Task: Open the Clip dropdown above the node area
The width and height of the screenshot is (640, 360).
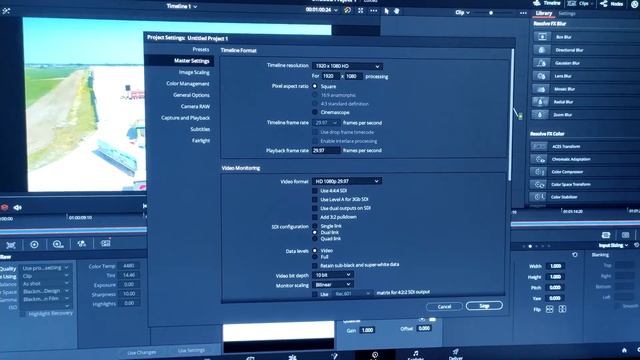Action: (462, 12)
